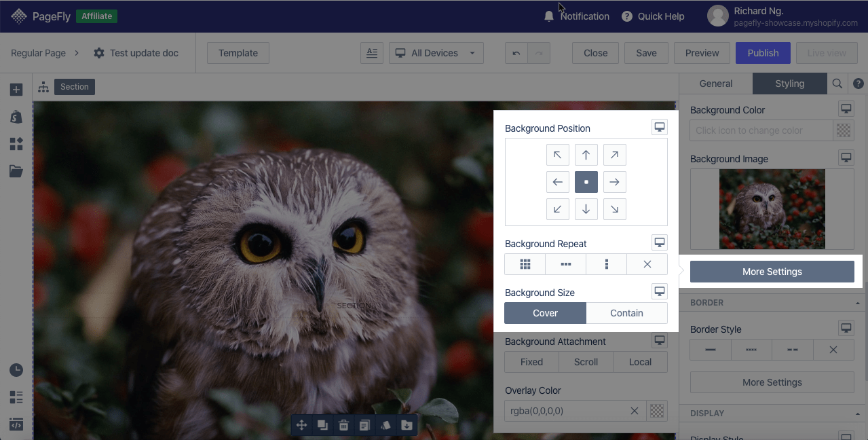Image resolution: width=868 pixels, height=440 pixels.
Task: Set background position to top left
Action: (557, 155)
